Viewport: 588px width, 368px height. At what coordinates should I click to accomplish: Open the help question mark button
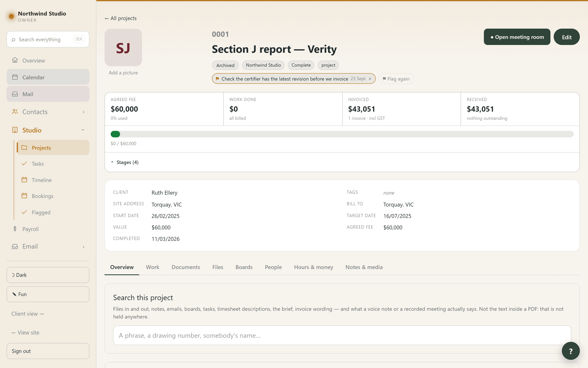[x=570, y=351]
